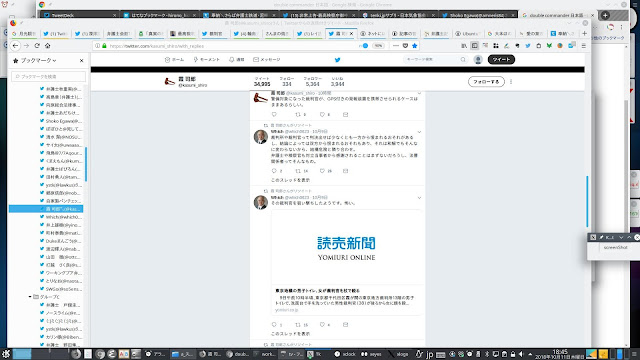Click the green padlock in address bar
Viewport: 640px width, 360px height.
click(104, 46)
